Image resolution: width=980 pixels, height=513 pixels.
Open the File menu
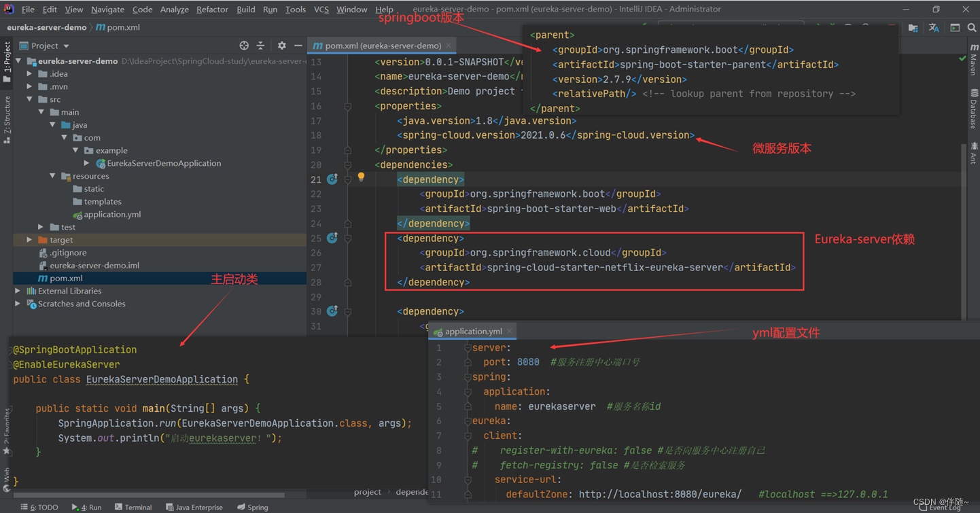click(x=28, y=10)
